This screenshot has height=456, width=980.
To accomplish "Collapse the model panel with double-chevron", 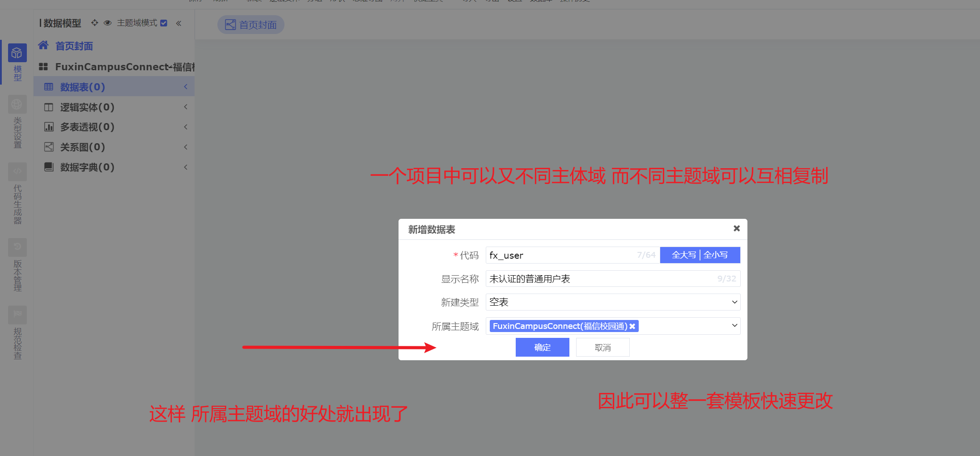I will coord(178,23).
